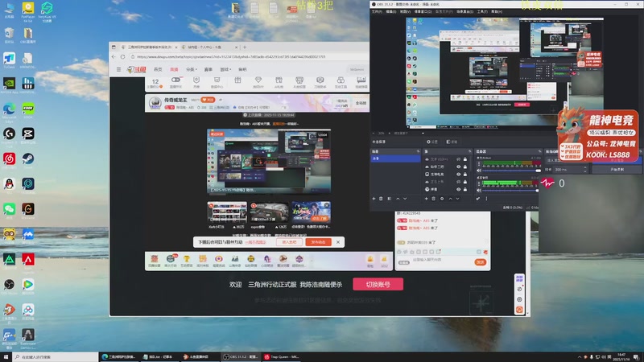Open audio mixer advanced settings icon in OBS
This screenshot has height=362, width=644.
point(478,199)
